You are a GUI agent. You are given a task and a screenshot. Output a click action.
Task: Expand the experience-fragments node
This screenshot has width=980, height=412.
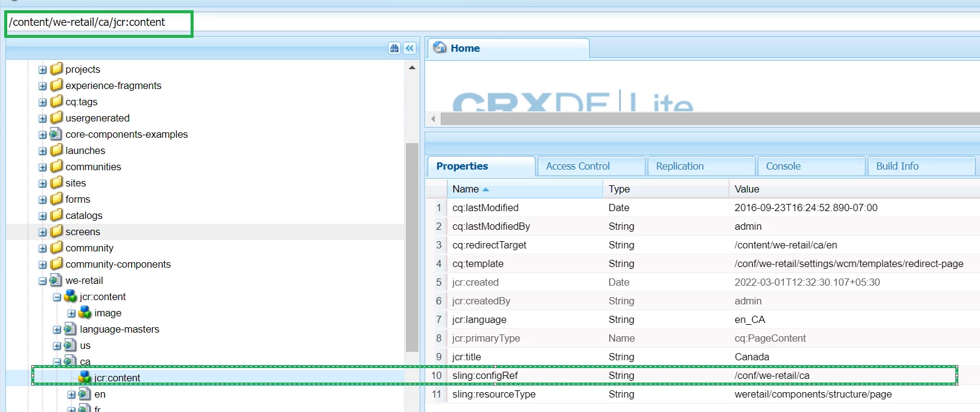tap(43, 86)
